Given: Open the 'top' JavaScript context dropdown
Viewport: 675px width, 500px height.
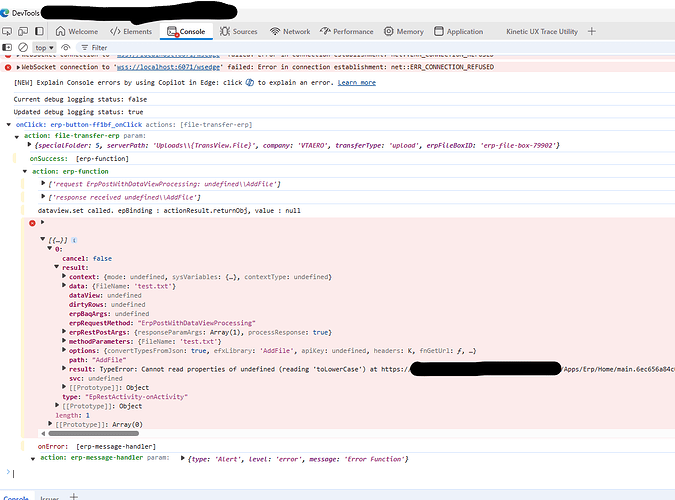Looking at the screenshot, I should tap(44, 48).
